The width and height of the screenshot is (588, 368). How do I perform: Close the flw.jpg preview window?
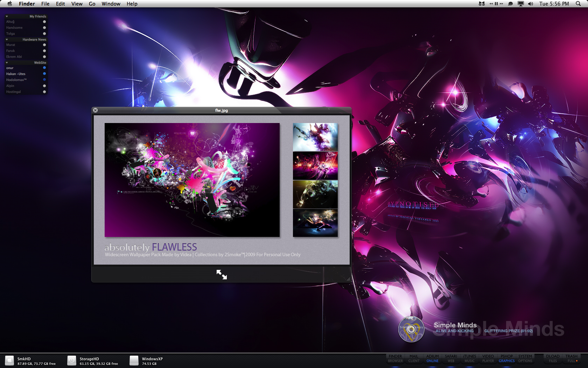(95, 110)
